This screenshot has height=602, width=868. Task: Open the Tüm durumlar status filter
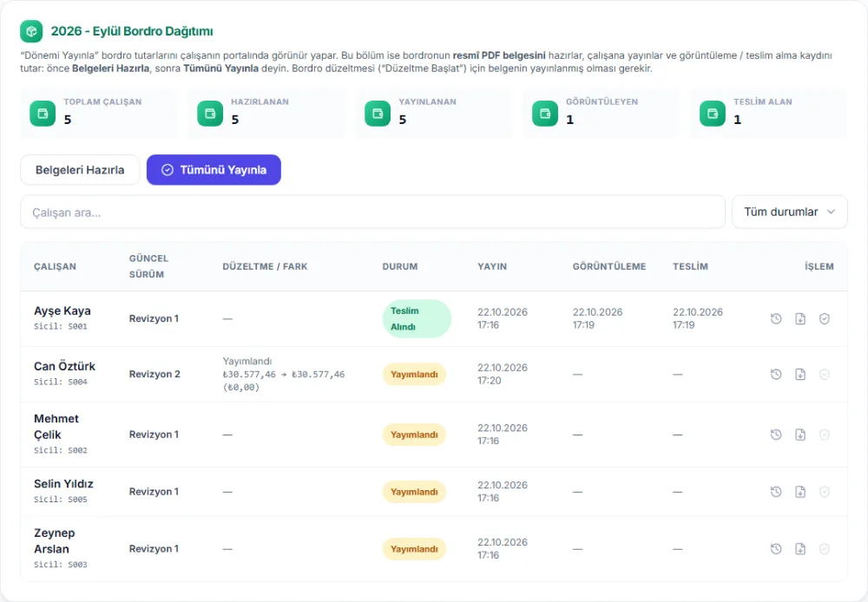(x=789, y=212)
